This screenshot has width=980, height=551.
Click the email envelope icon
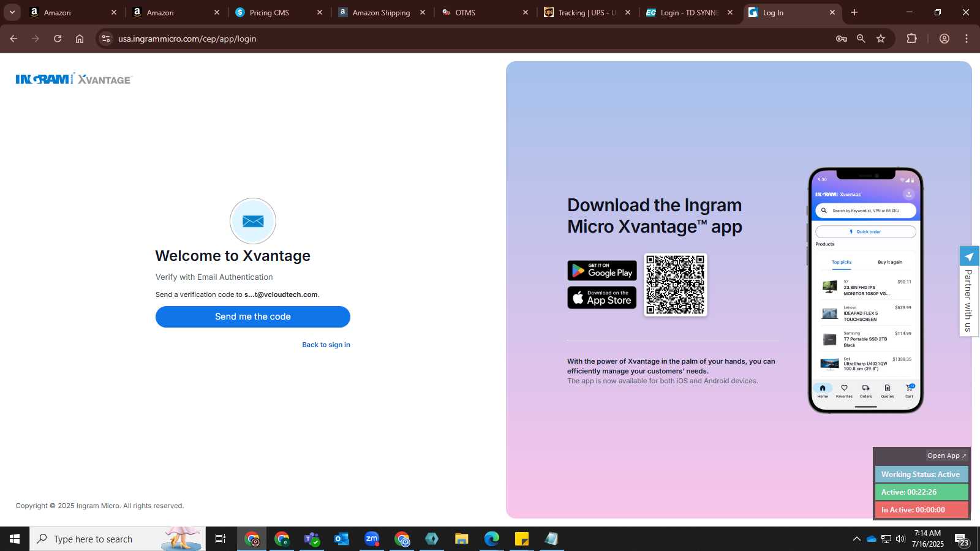click(253, 221)
